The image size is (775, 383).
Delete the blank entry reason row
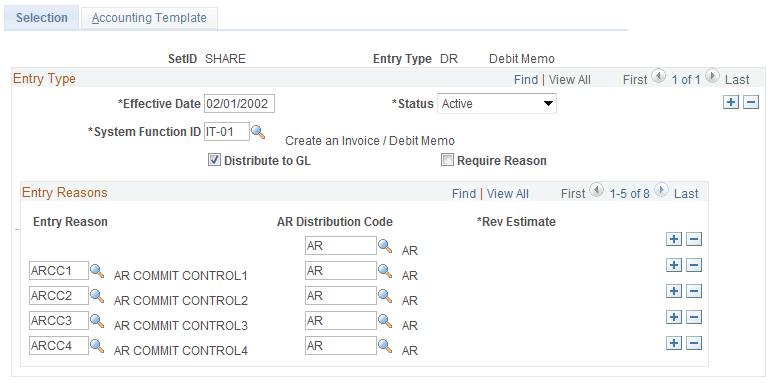coord(694,240)
